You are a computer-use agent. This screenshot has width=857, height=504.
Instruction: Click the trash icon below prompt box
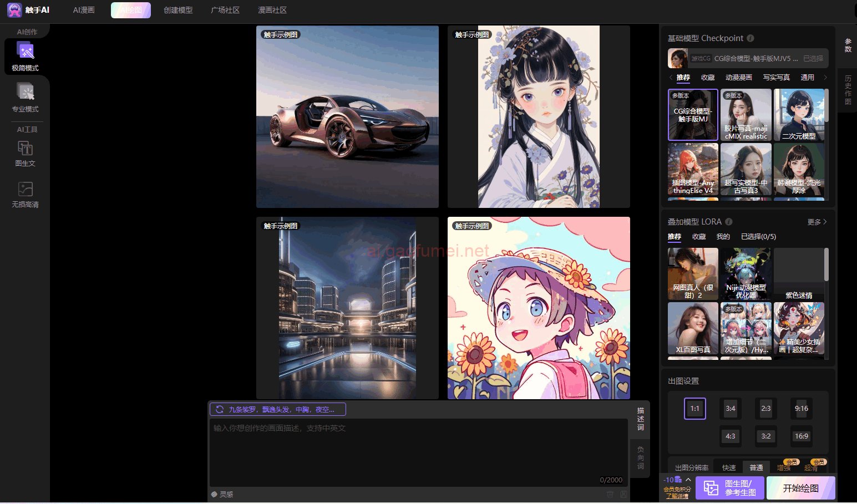pos(610,495)
